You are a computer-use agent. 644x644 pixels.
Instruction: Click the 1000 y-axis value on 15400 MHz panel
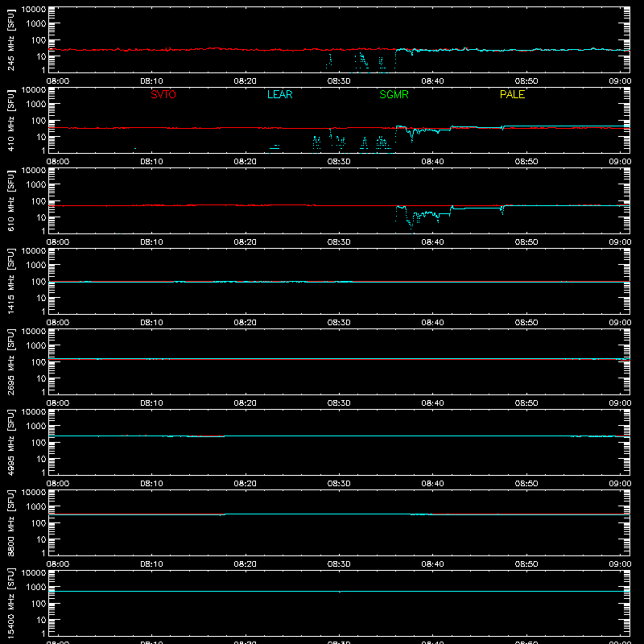click(36, 588)
